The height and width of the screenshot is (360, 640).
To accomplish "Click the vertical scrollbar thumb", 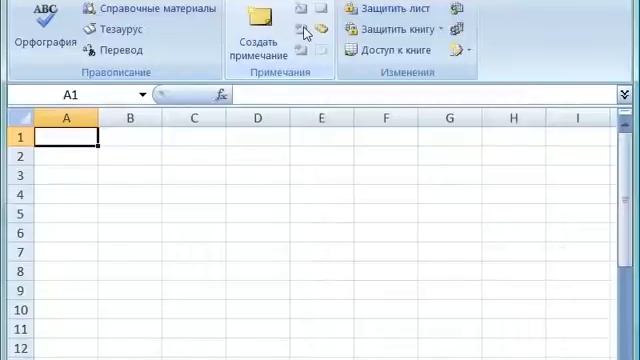I will pos(625,200).
